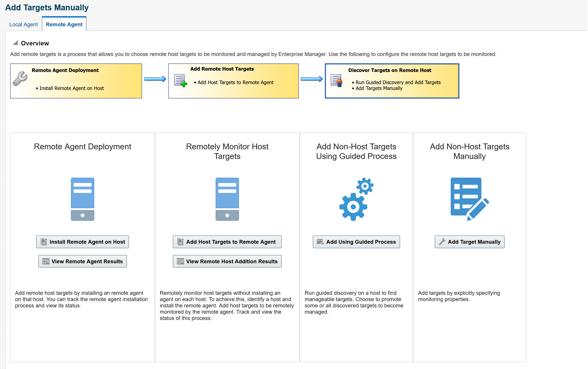The width and height of the screenshot is (588, 369).
Task: Click document-plus icon in Add Remote Host Targets box
Action: 180,81
